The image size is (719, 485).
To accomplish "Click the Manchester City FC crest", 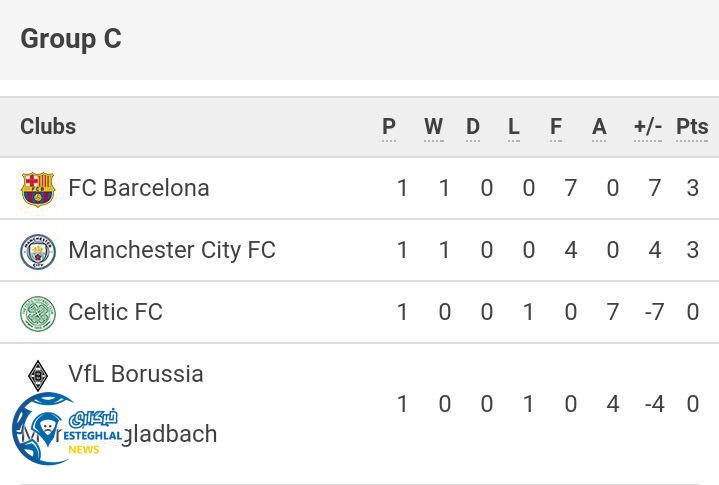I will click(38, 251).
